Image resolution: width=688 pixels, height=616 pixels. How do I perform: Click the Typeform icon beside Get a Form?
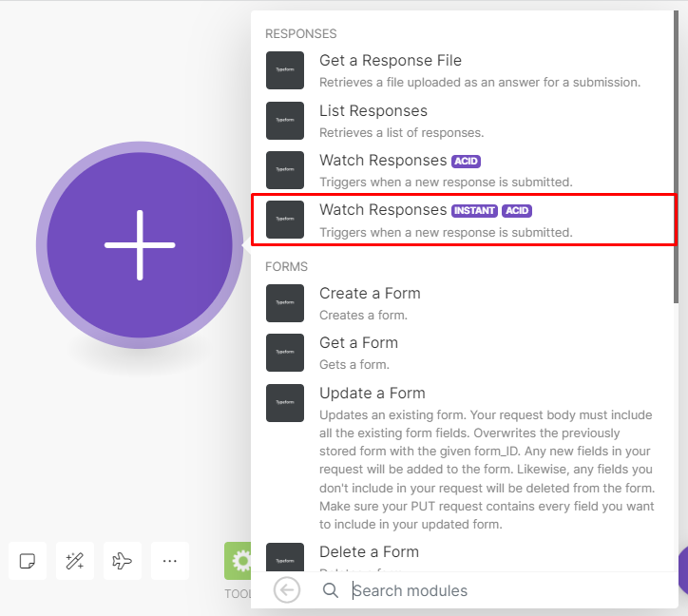tap(285, 353)
